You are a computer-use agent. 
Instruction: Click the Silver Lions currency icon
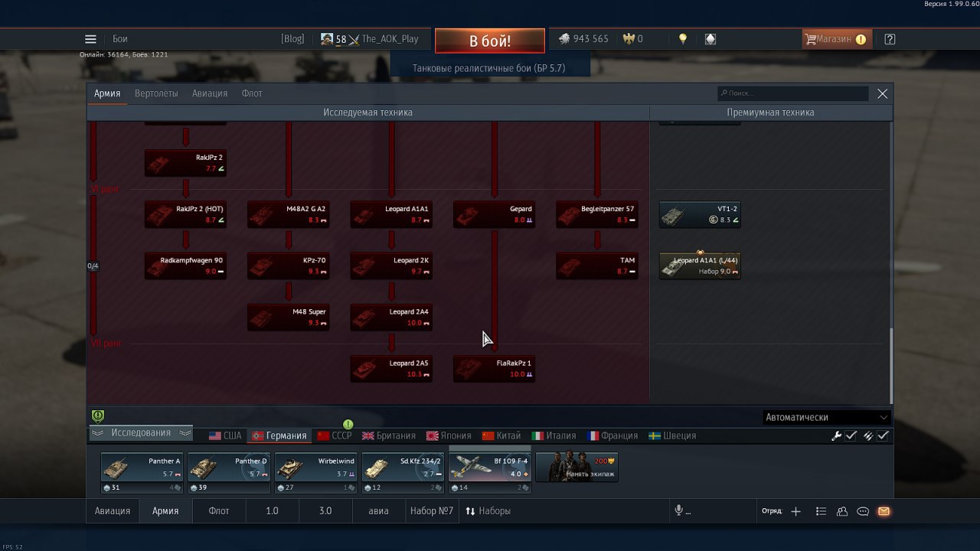click(x=564, y=39)
